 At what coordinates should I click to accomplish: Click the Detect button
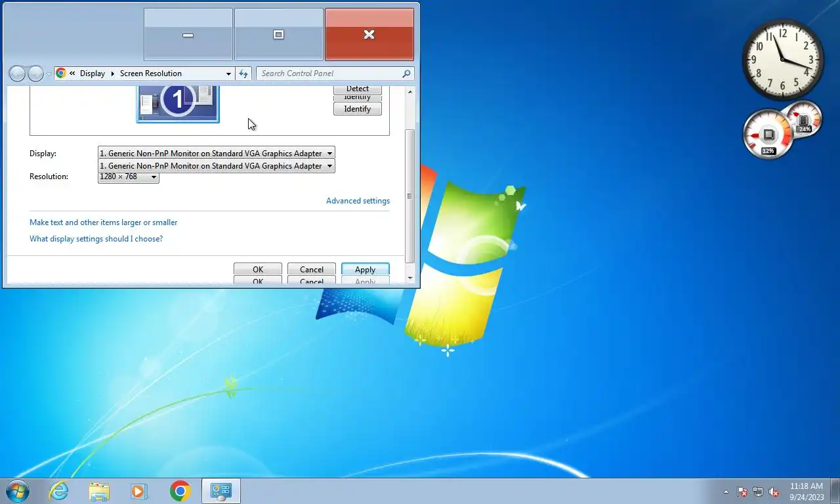(x=358, y=89)
